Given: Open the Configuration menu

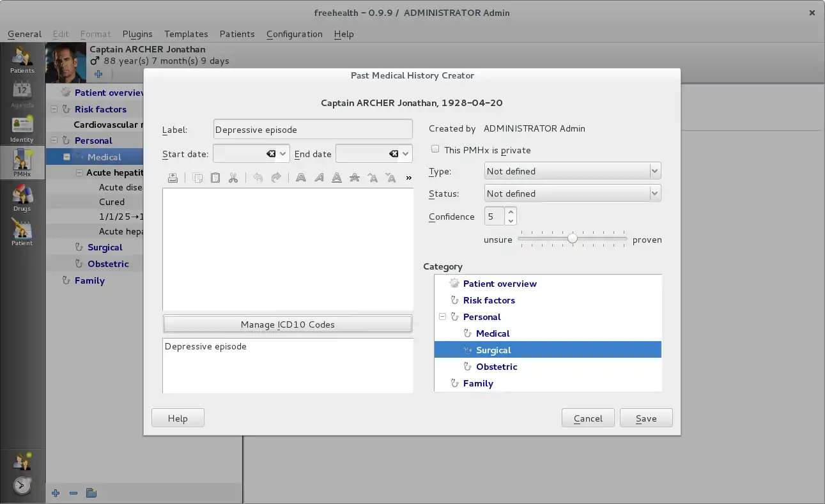Looking at the screenshot, I should tap(294, 34).
